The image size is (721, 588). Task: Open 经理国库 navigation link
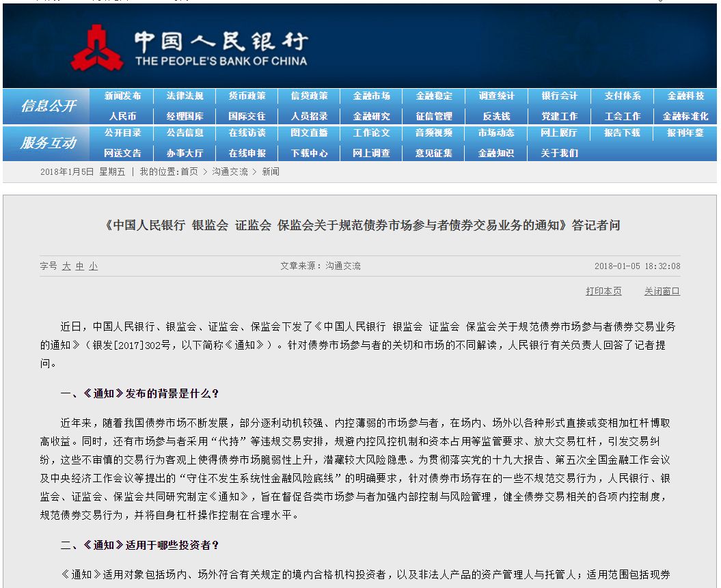(185, 116)
